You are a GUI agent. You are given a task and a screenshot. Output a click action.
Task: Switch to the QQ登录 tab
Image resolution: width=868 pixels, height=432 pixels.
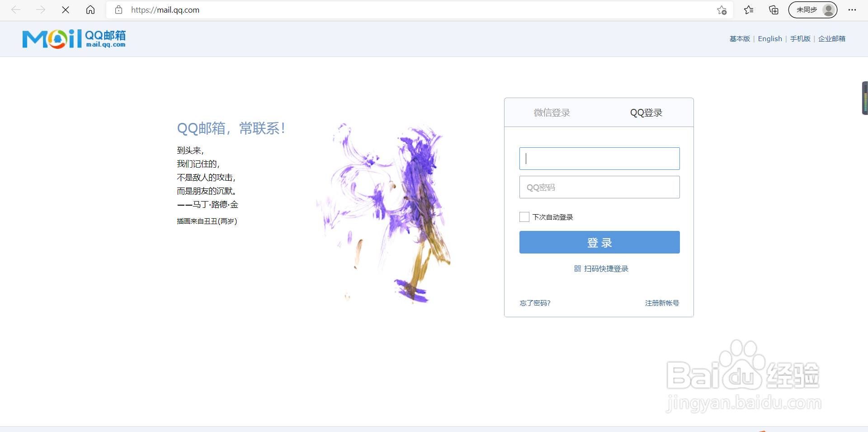click(x=646, y=113)
